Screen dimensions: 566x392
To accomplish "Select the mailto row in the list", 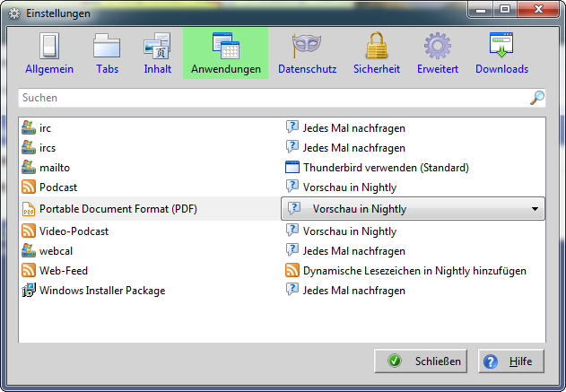I will [x=55, y=168].
